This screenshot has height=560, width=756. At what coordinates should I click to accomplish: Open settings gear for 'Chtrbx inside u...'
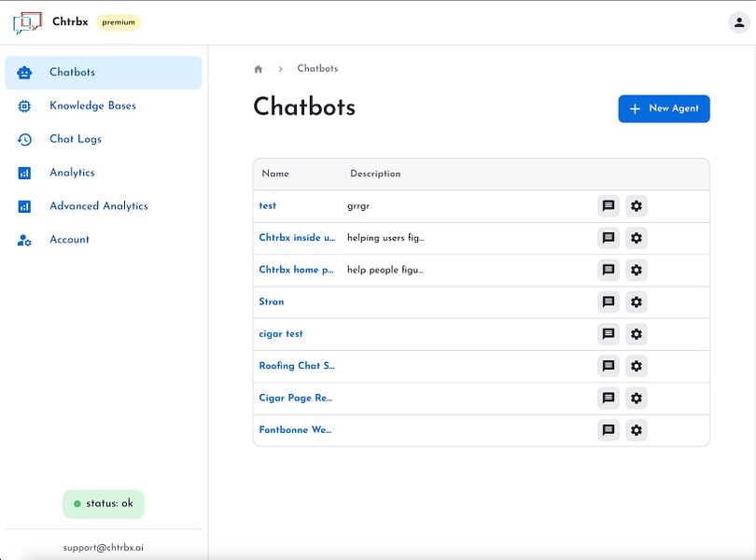click(x=637, y=238)
